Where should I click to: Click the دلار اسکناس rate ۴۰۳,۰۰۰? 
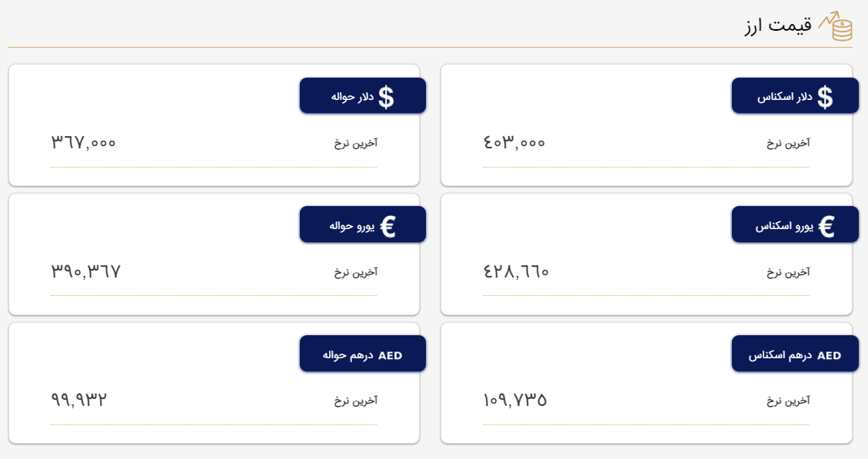coord(514,142)
